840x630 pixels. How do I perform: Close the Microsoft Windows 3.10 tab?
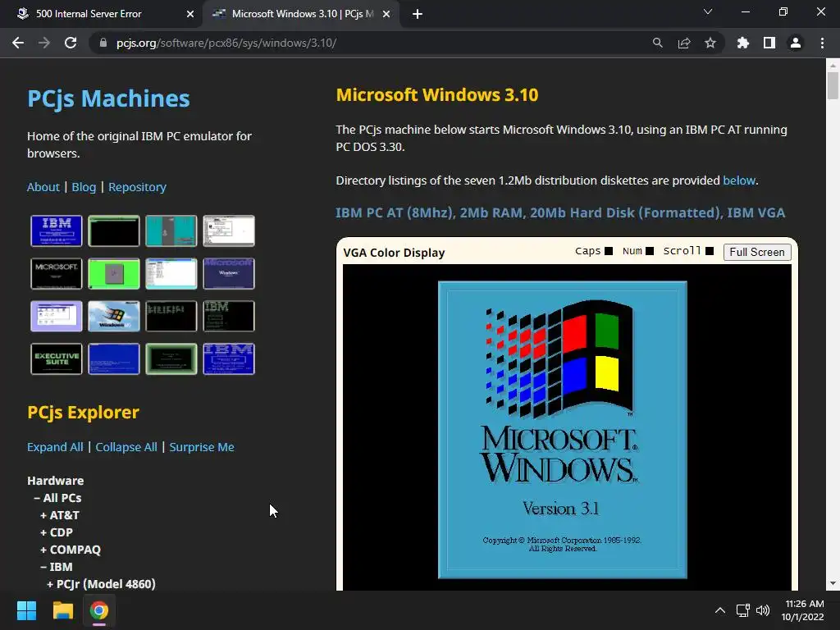386,15
